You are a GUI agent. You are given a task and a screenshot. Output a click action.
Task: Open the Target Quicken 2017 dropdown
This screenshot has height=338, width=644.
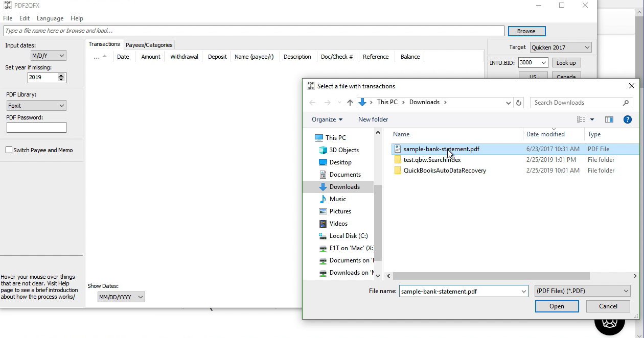[x=561, y=47]
